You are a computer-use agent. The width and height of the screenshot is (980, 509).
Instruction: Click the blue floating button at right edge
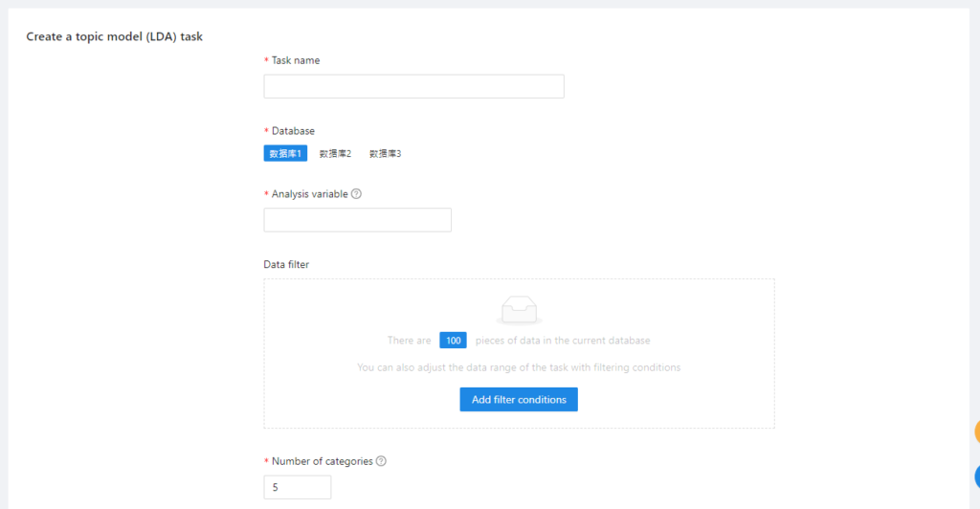976,476
